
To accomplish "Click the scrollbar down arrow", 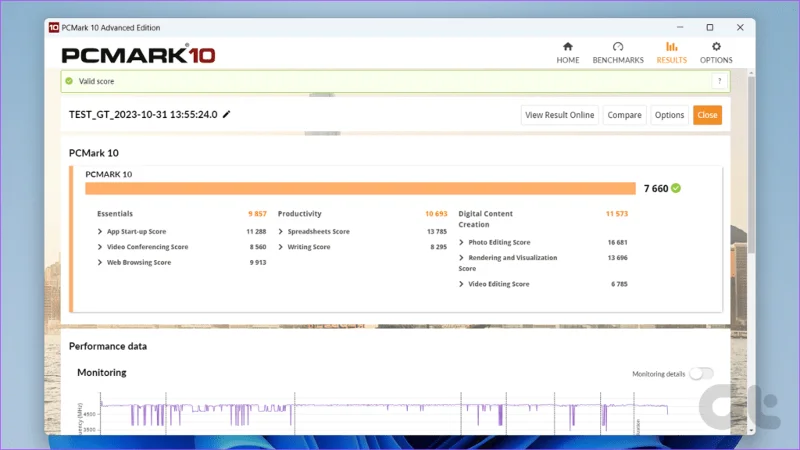I will [751, 431].
